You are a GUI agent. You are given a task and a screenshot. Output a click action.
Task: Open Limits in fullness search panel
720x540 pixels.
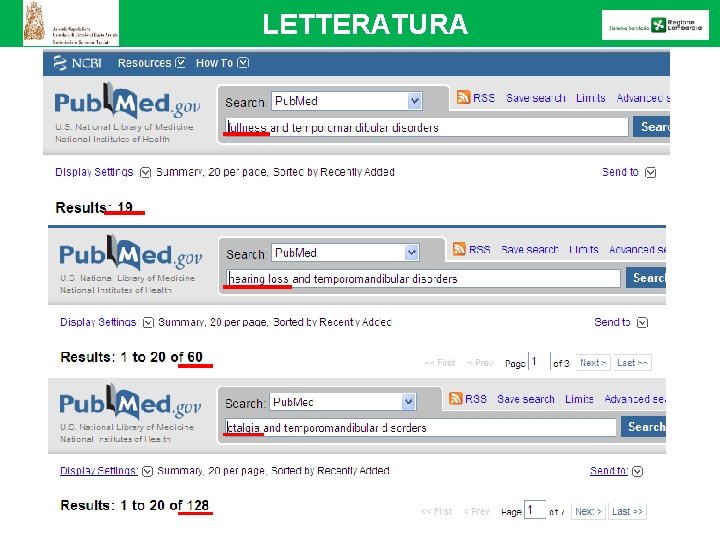[x=591, y=98]
